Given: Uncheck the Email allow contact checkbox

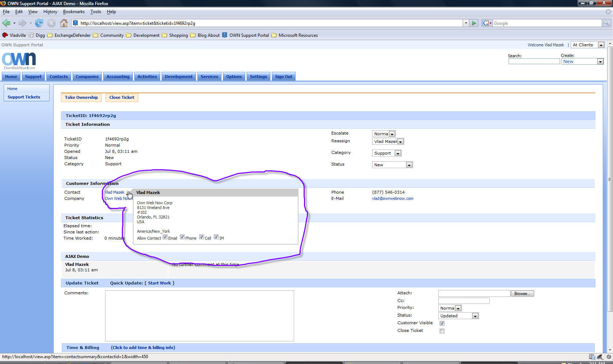Looking at the screenshot, I should 165,237.
